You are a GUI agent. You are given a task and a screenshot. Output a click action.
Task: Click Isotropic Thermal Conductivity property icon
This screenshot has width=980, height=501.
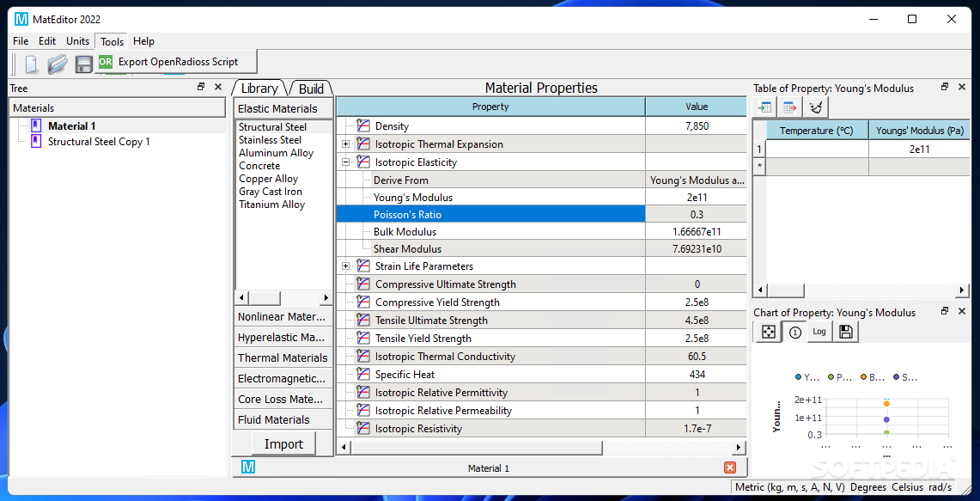(363, 357)
